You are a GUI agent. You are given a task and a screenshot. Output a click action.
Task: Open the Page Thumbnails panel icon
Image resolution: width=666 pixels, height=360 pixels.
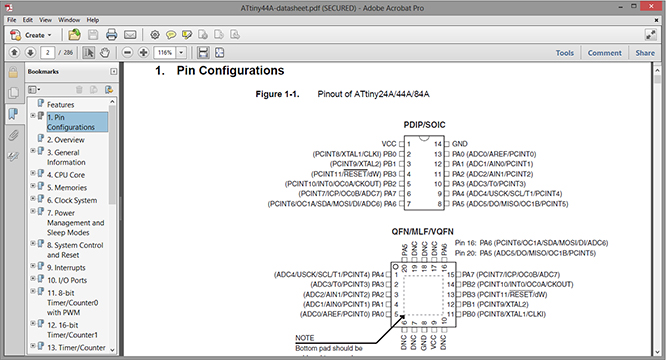coord(13,93)
